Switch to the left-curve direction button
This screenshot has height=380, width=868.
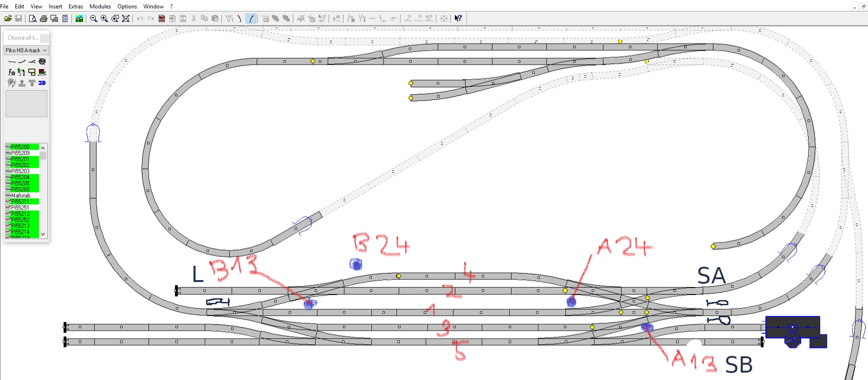240,19
